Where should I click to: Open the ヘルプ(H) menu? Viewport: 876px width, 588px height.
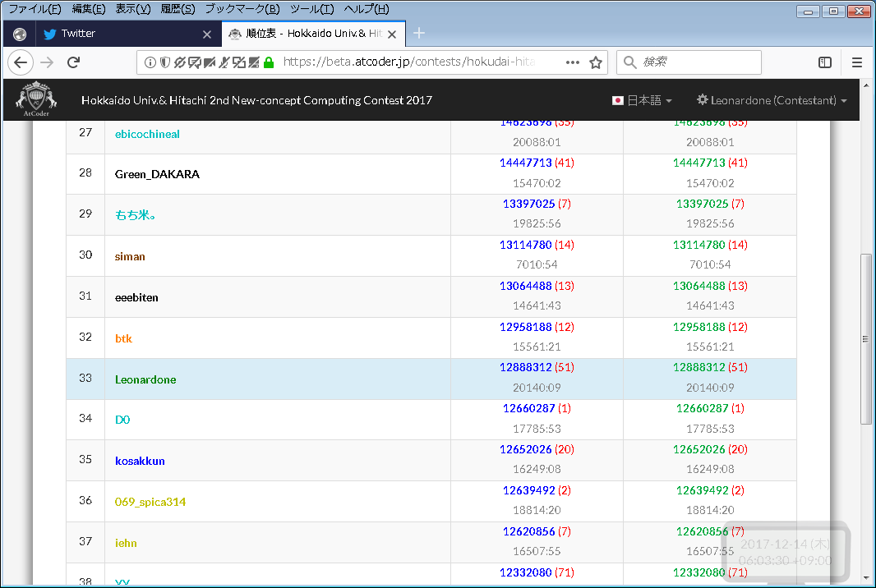pos(367,9)
